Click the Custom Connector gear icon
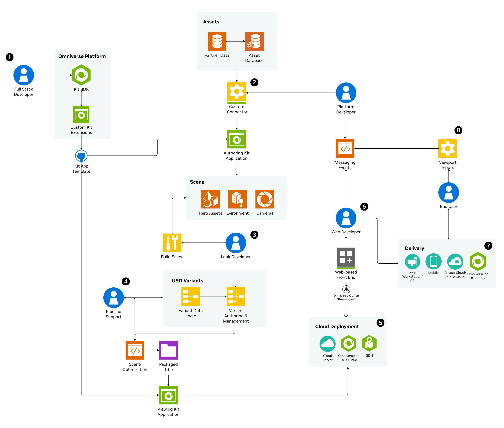The image size is (504, 428). pos(237,92)
